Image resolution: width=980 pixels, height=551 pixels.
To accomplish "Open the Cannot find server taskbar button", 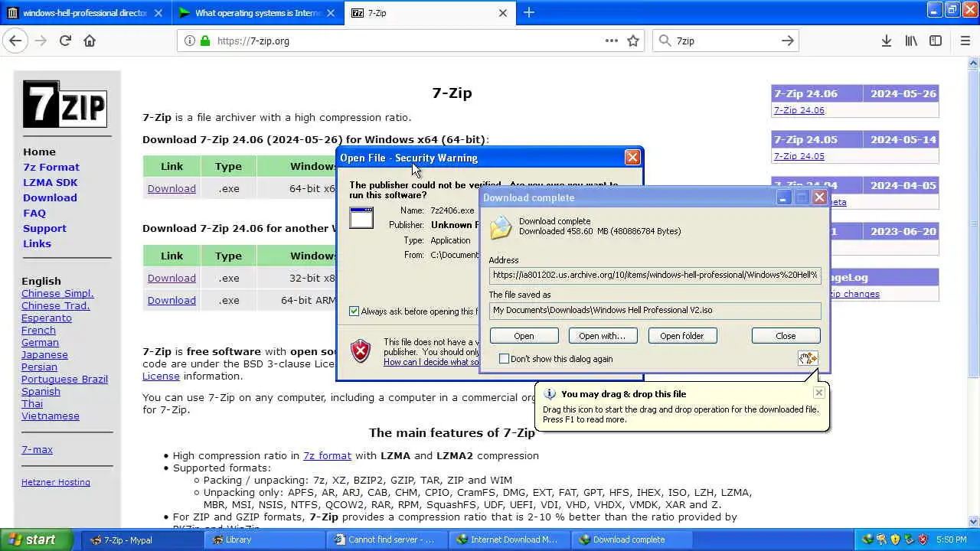I will pyautogui.click(x=387, y=540).
